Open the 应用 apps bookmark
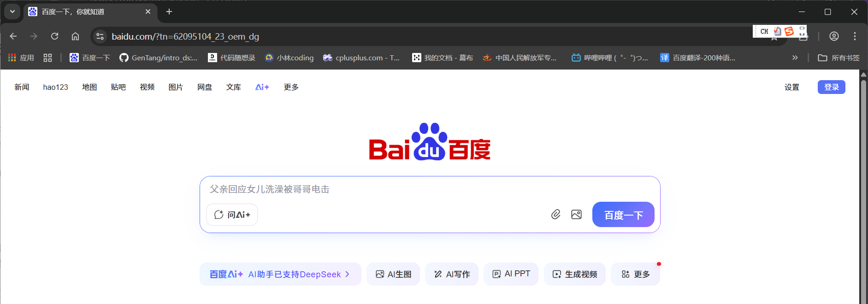This screenshot has width=868, height=304. (x=21, y=58)
